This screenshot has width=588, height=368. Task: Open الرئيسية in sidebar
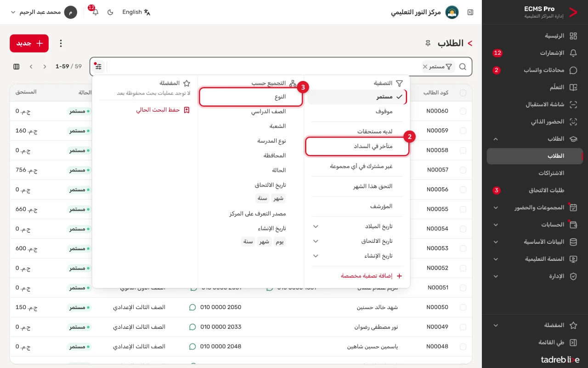coord(535,36)
